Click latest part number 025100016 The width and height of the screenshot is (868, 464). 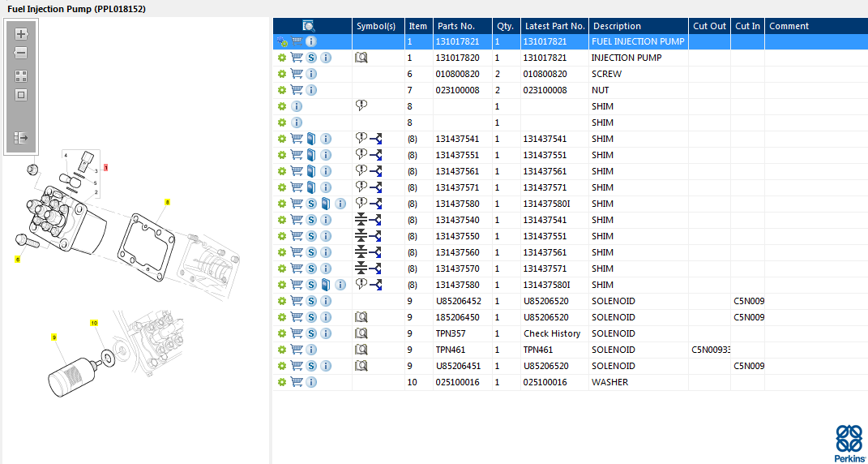pyautogui.click(x=545, y=383)
